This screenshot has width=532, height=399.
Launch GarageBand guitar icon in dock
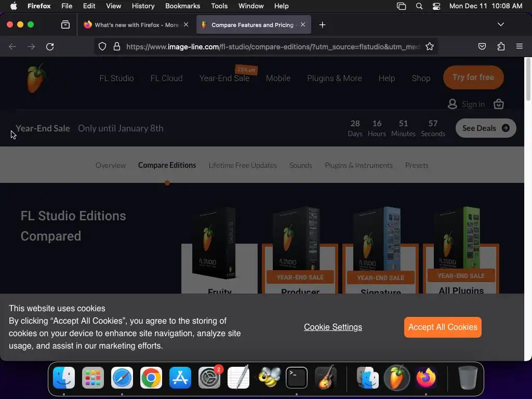[326, 378]
